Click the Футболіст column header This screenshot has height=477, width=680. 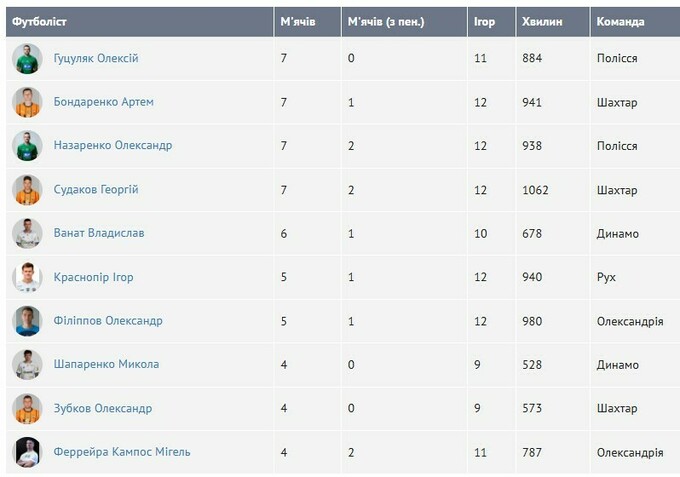coord(39,22)
